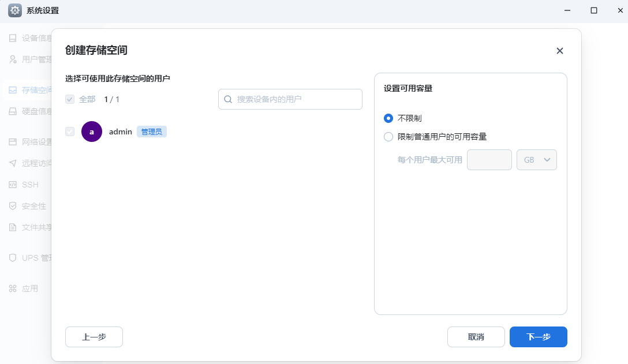Click the 搜索设备内的用户 search field
Image resolution: width=628 pixels, height=364 pixels.
pyautogui.click(x=290, y=99)
